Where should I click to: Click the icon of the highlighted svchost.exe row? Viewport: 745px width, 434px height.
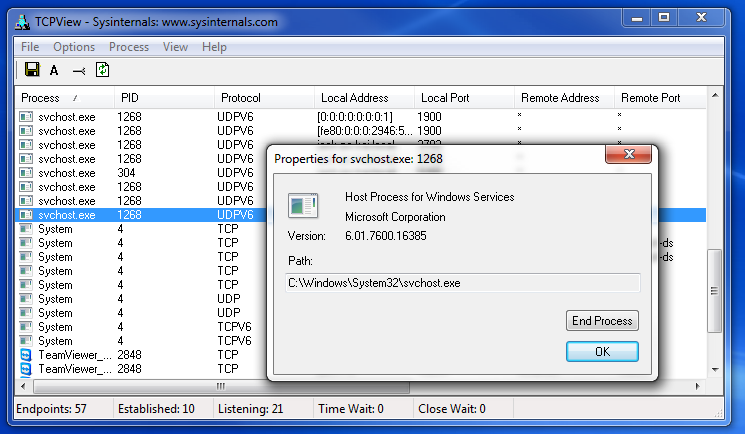point(26,215)
